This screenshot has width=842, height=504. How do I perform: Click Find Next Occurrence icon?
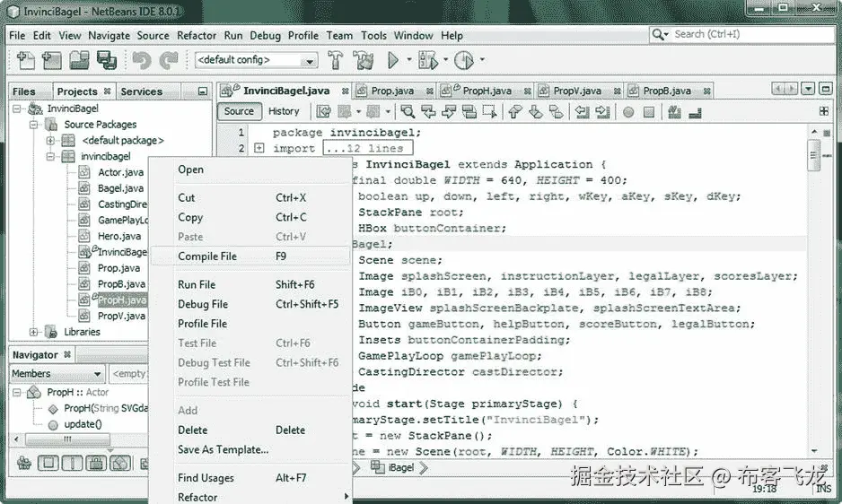click(449, 111)
